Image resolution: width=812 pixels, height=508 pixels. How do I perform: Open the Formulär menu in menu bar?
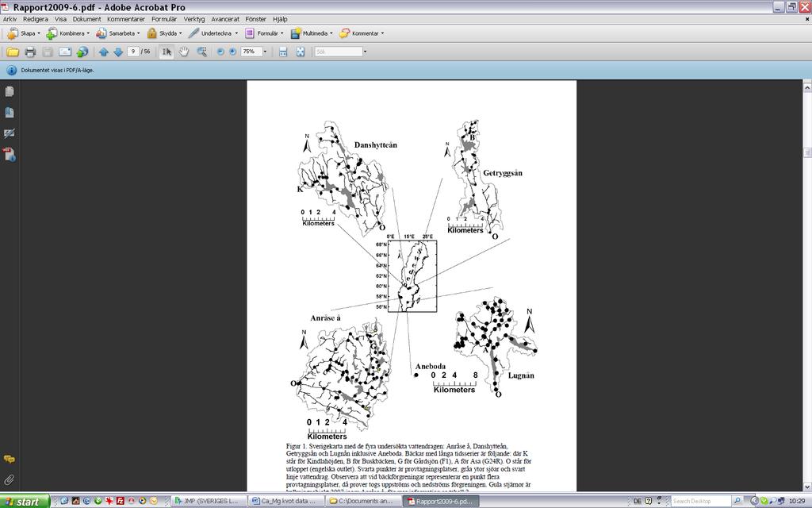(164, 19)
